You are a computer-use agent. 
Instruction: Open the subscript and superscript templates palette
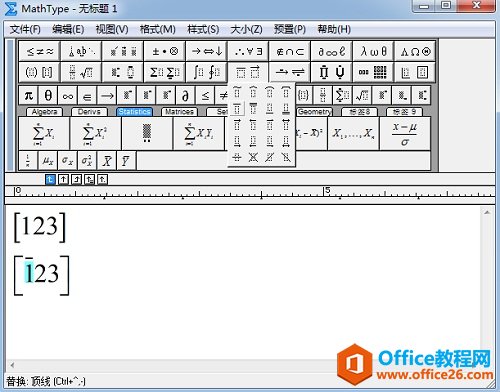tap(123, 72)
